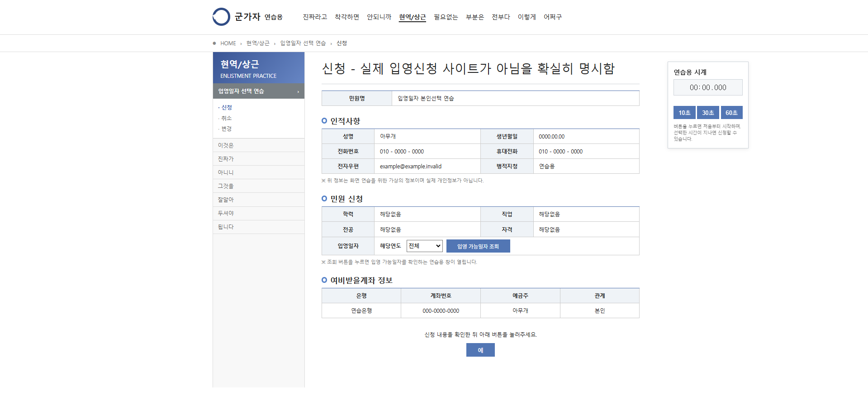
Task: Click the 본인 relation cell
Action: (600, 311)
